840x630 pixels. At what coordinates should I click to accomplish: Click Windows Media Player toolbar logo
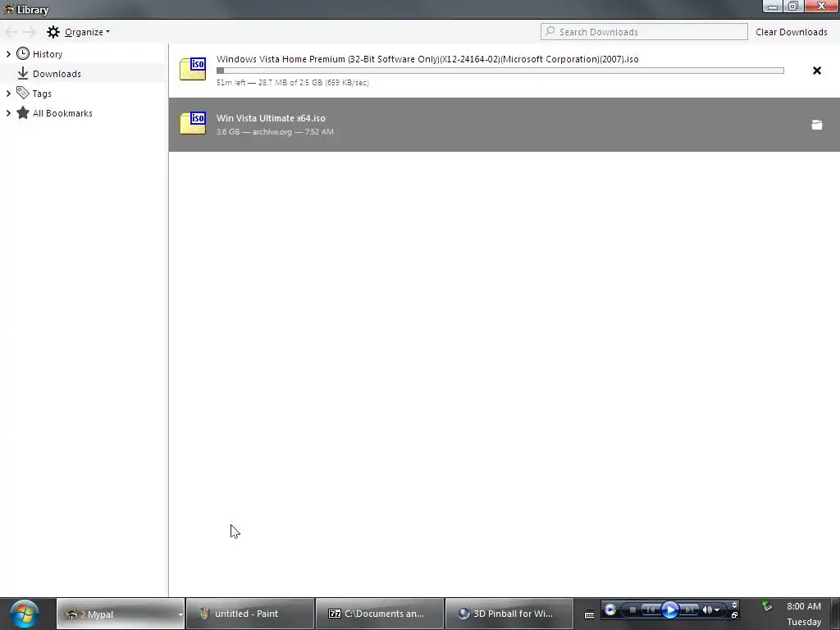[609, 609]
